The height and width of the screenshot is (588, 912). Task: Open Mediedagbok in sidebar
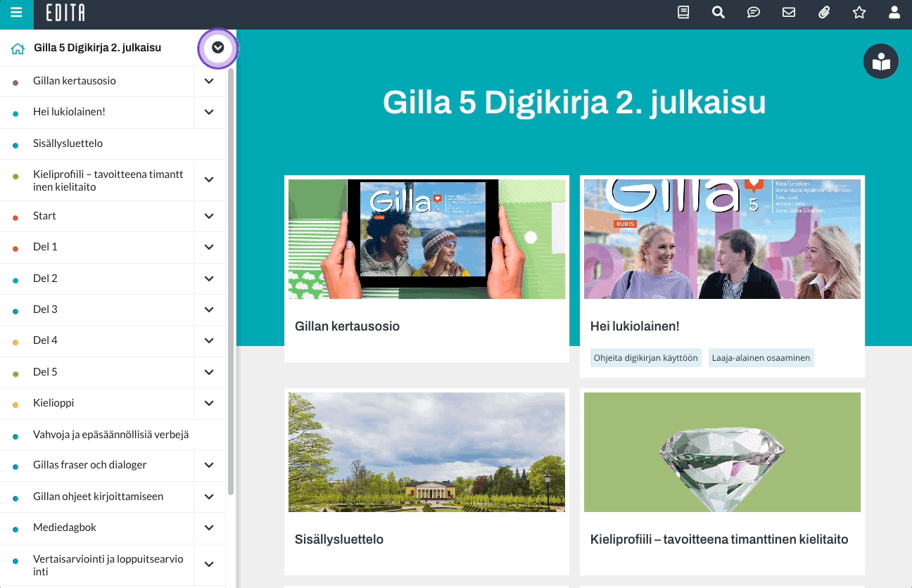65,528
